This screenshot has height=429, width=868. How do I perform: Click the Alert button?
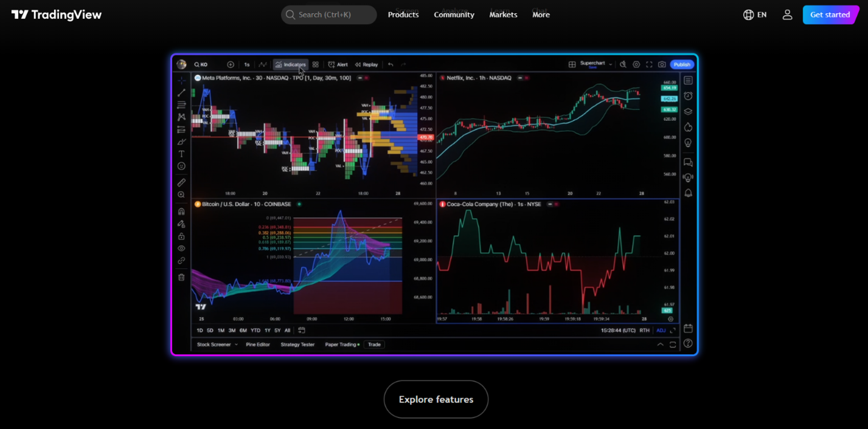[338, 64]
